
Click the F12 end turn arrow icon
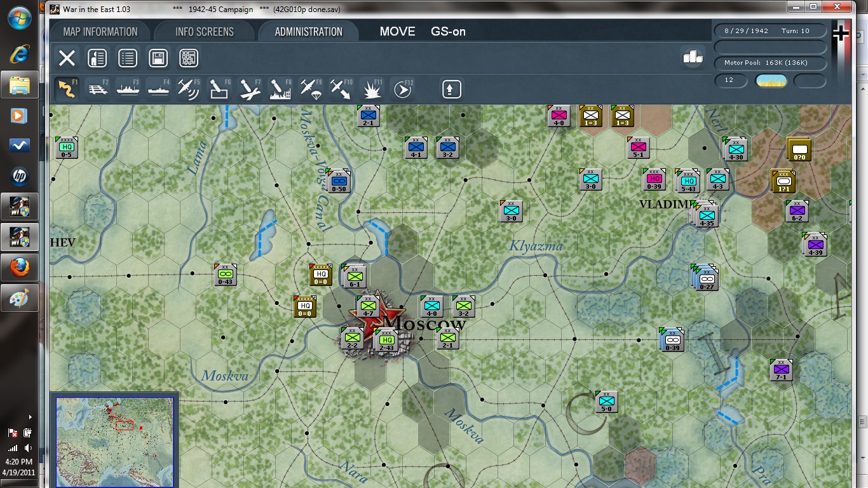coord(402,89)
